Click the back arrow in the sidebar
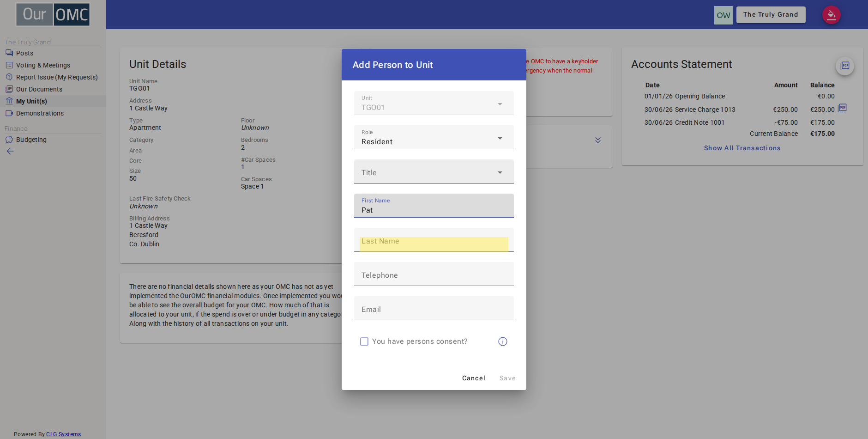The width and height of the screenshot is (868, 439). 10,151
